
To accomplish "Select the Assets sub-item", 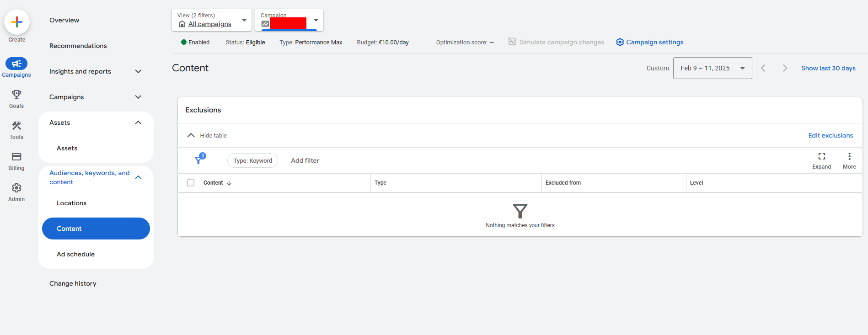I will pos(67,148).
